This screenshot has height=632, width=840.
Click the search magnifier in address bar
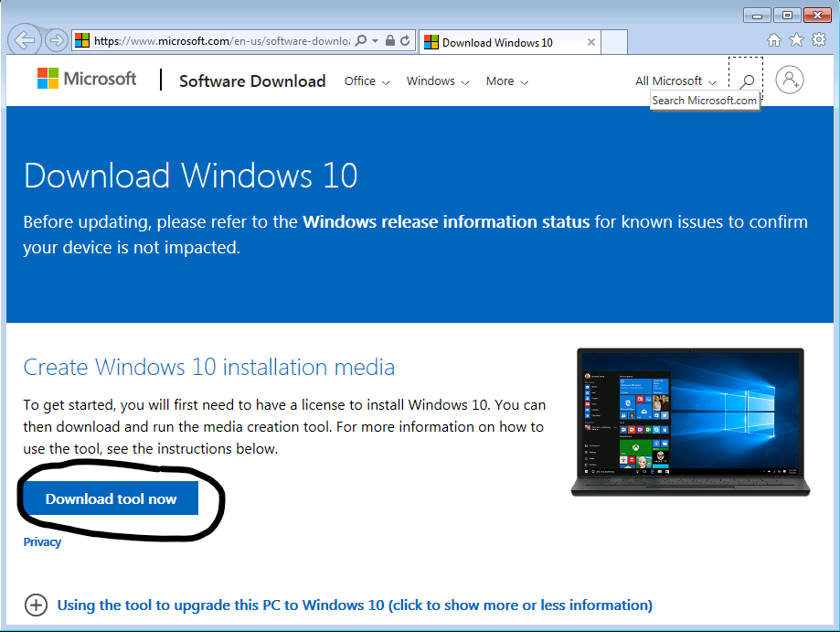pos(361,41)
